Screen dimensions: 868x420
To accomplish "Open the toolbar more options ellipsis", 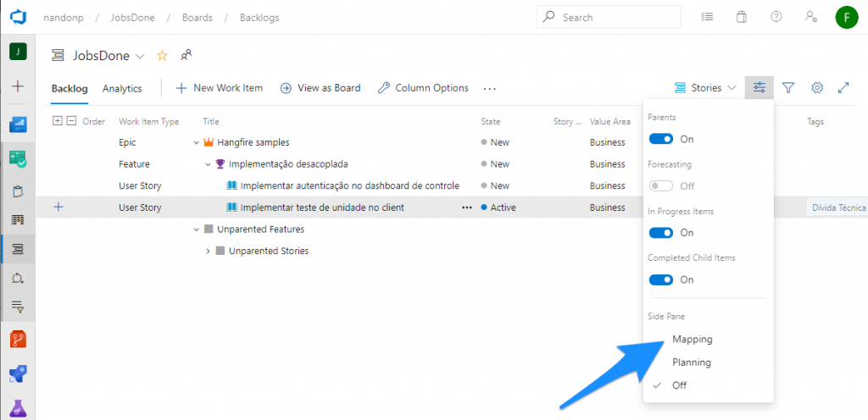I will pyautogui.click(x=489, y=88).
